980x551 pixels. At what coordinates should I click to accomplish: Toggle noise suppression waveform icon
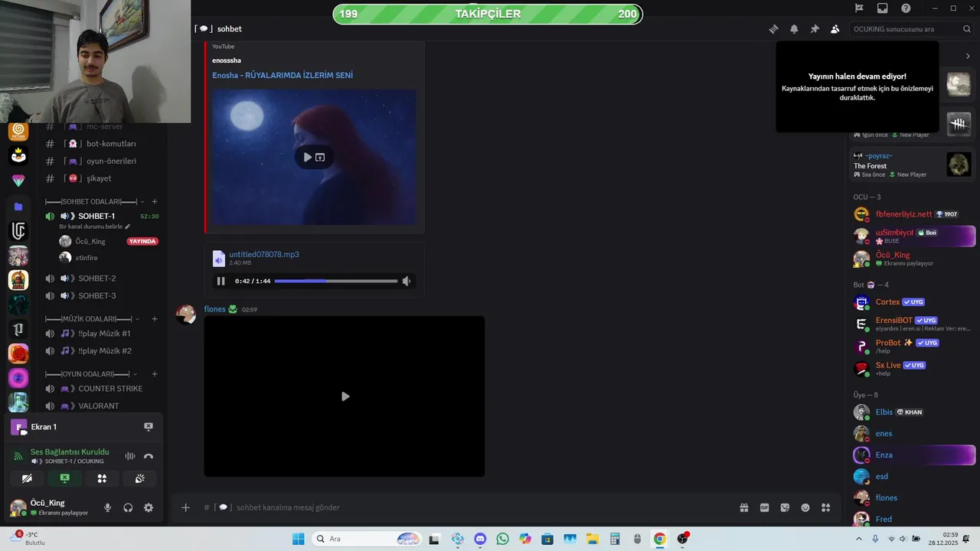pos(130,456)
